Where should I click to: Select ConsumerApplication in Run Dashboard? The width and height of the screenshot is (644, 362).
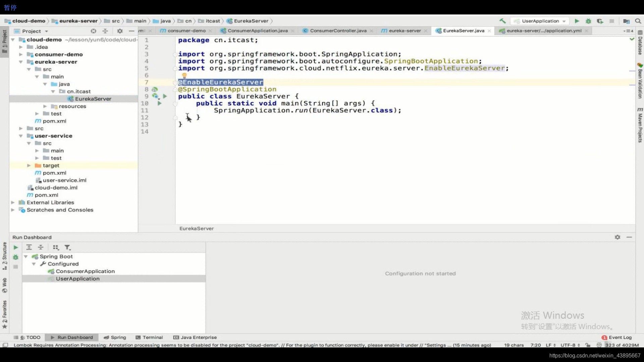coord(85,271)
